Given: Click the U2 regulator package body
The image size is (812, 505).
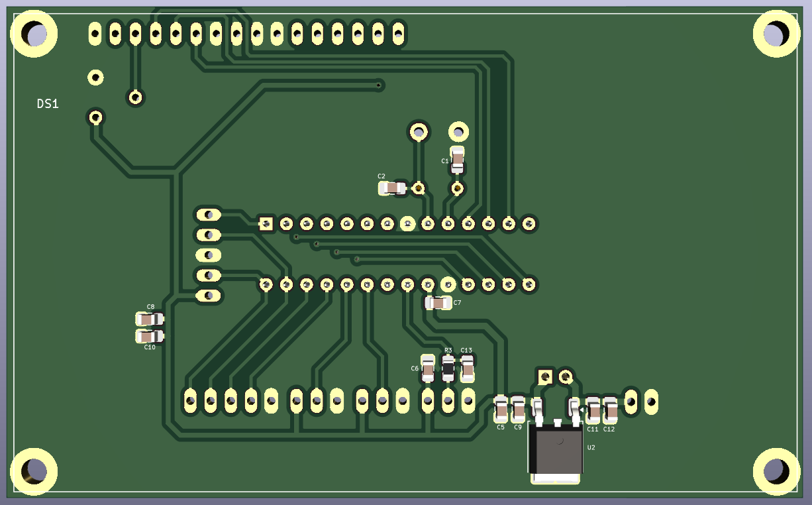Looking at the screenshot, I should tap(556, 451).
